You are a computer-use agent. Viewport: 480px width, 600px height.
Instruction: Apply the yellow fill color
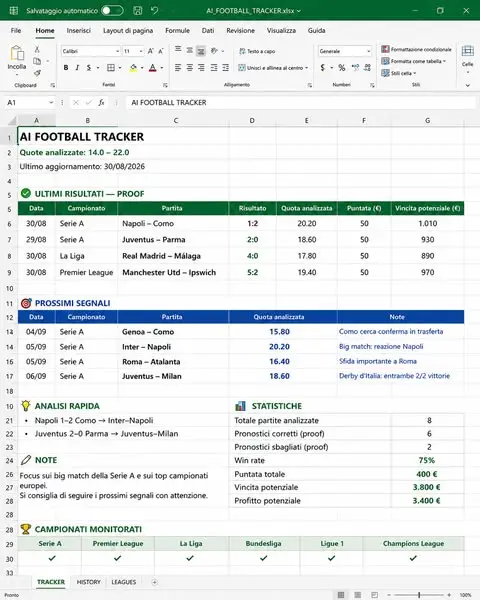[x=133, y=68]
